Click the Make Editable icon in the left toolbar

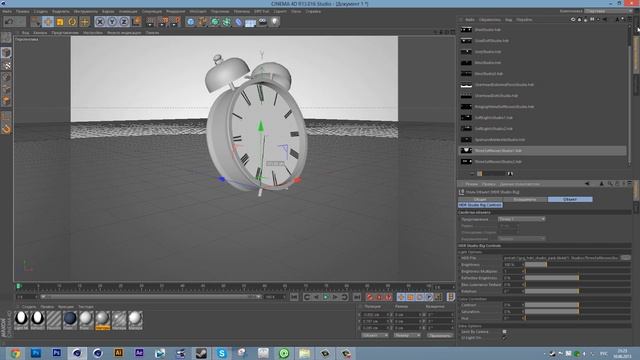[x=6, y=38]
